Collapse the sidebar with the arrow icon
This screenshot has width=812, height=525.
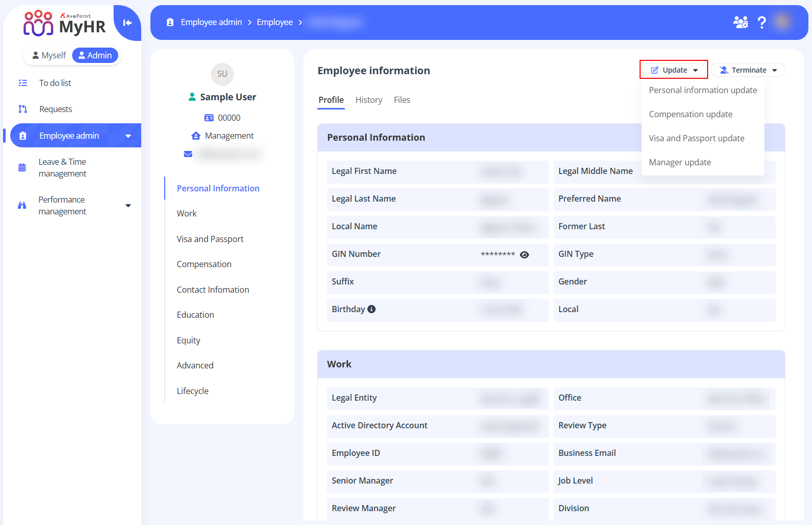[127, 23]
